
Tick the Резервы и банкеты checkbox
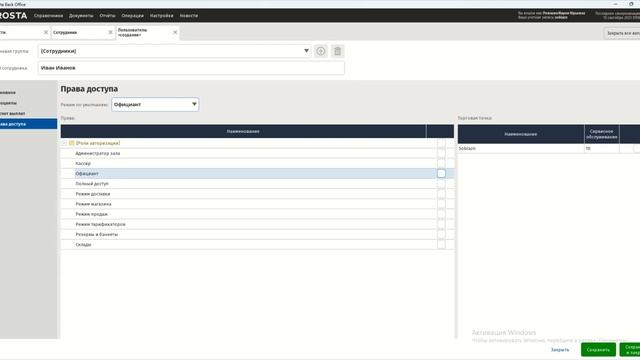[441, 235]
